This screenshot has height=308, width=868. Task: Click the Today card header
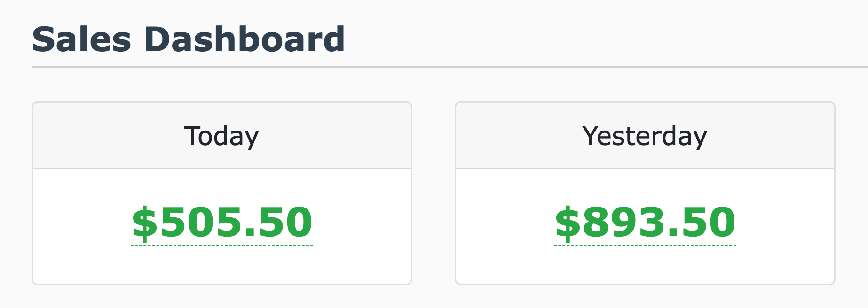pyautogui.click(x=94, y=136)
